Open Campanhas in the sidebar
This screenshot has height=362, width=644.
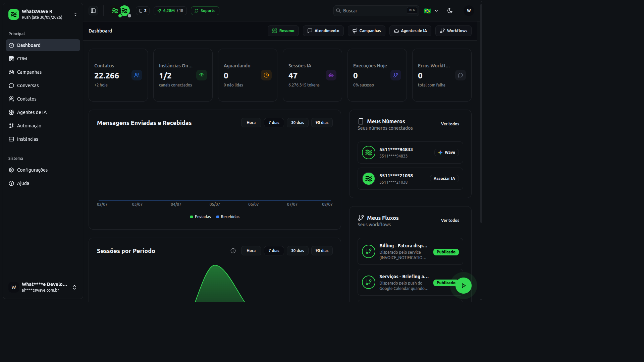pos(43,72)
